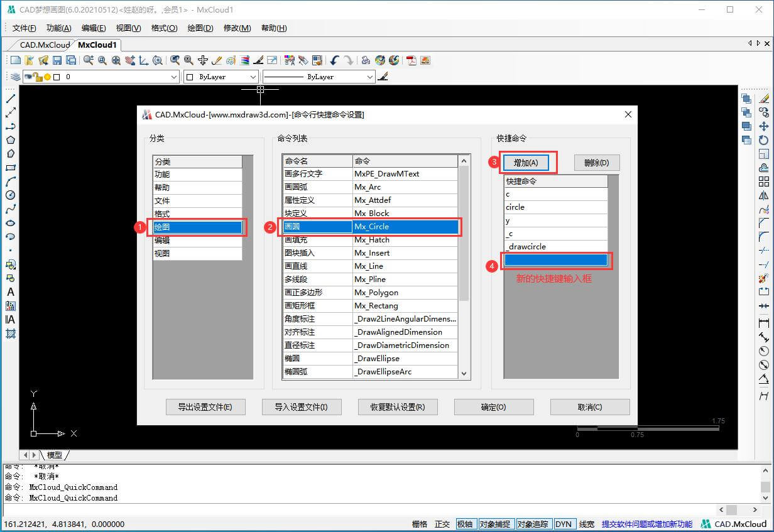This screenshot has height=532, width=774.
Task: Click the Pan hand icon
Action: [x=130, y=60]
